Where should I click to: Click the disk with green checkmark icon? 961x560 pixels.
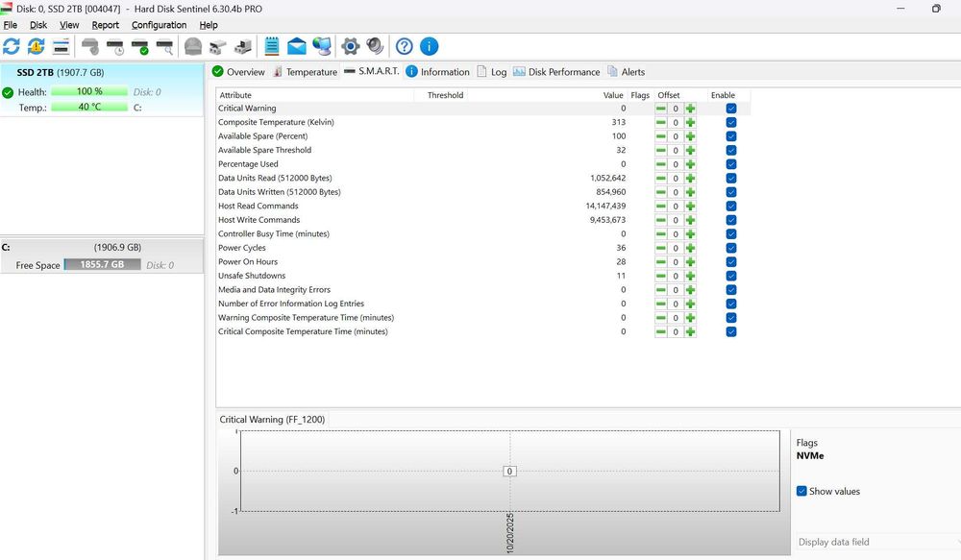click(x=139, y=46)
